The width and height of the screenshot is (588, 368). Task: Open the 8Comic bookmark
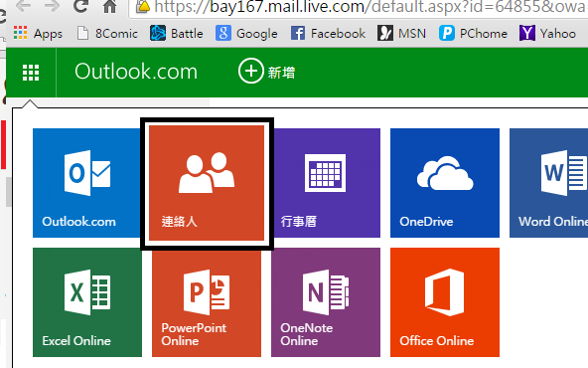pyautogui.click(x=107, y=34)
